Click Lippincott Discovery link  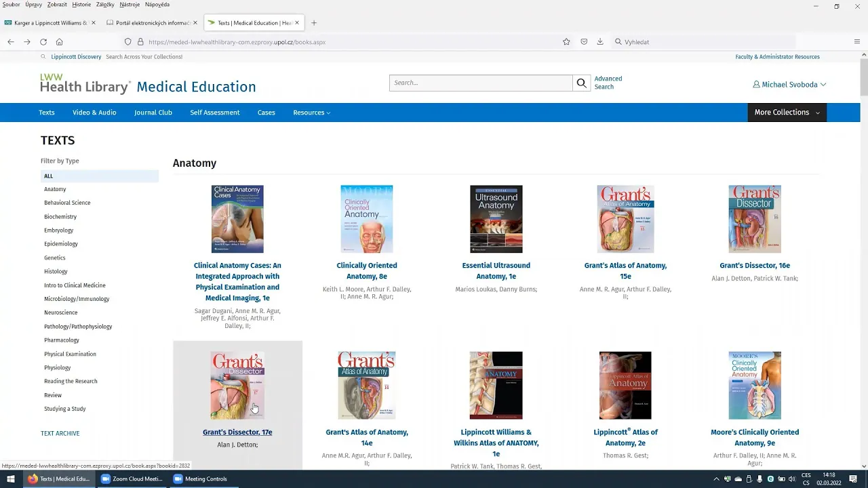point(76,57)
